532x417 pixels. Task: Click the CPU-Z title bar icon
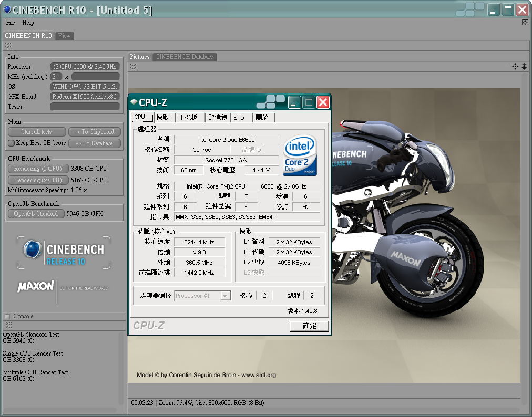(x=134, y=102)
